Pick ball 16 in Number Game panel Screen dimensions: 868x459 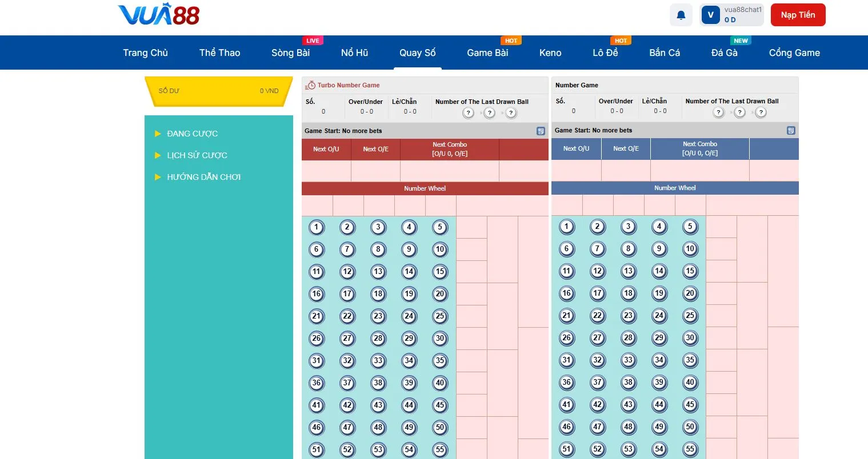[x=567, y=293]
